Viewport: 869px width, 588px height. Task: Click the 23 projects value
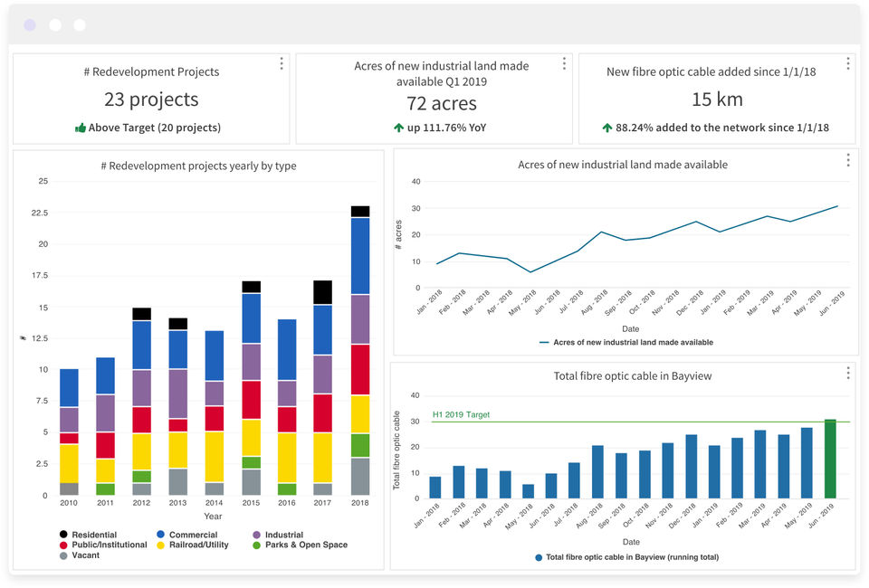coord(151,100)
